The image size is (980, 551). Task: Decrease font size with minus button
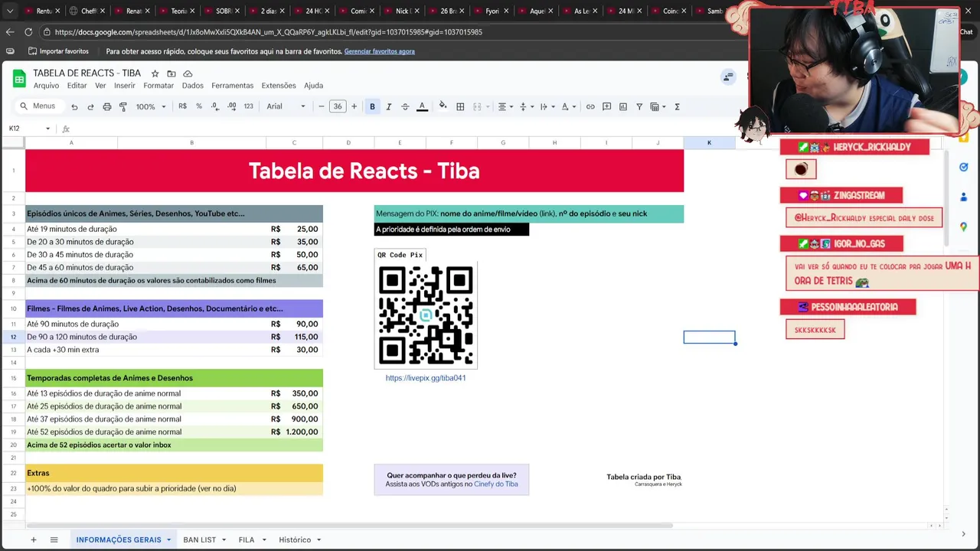(321, 106)
